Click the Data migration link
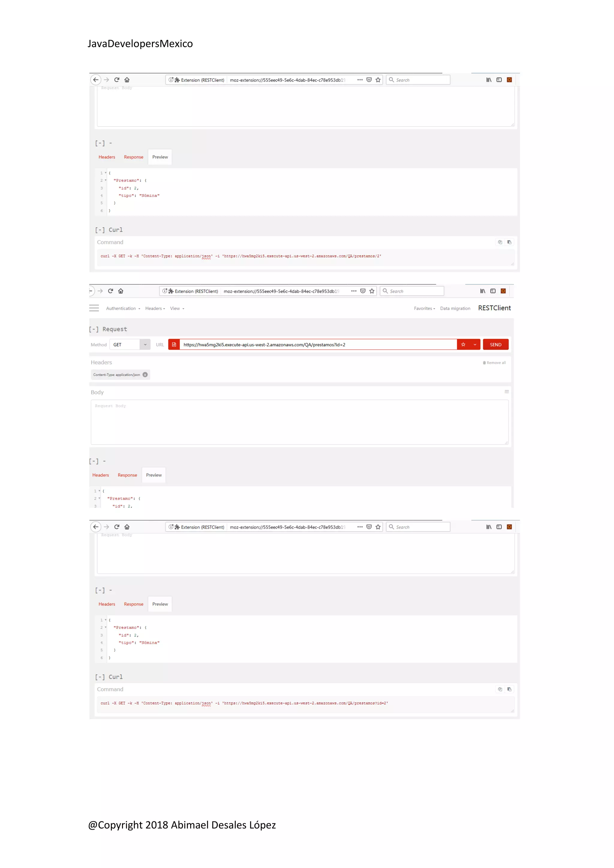 (x=455, y=308)
